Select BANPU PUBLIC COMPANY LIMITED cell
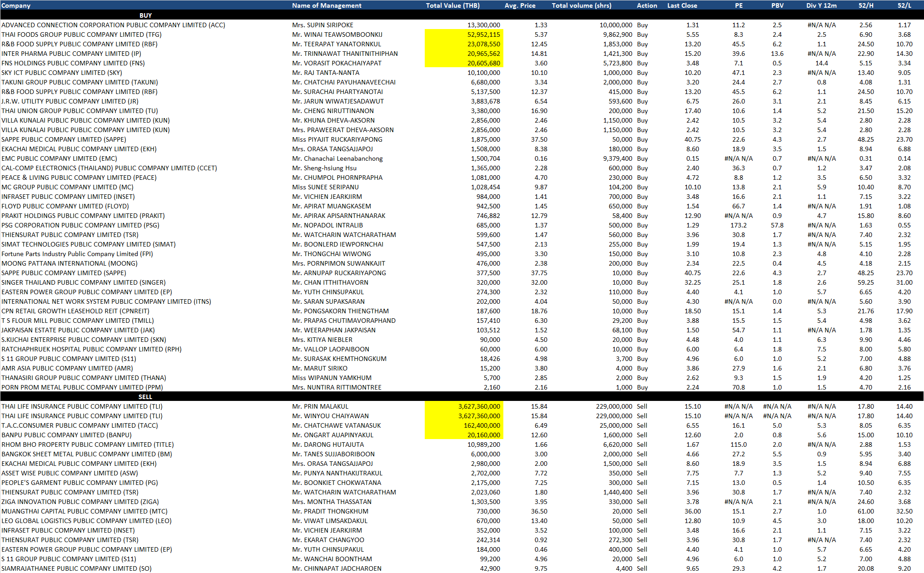This screenshot has width=924, height=573. point(66,435)
